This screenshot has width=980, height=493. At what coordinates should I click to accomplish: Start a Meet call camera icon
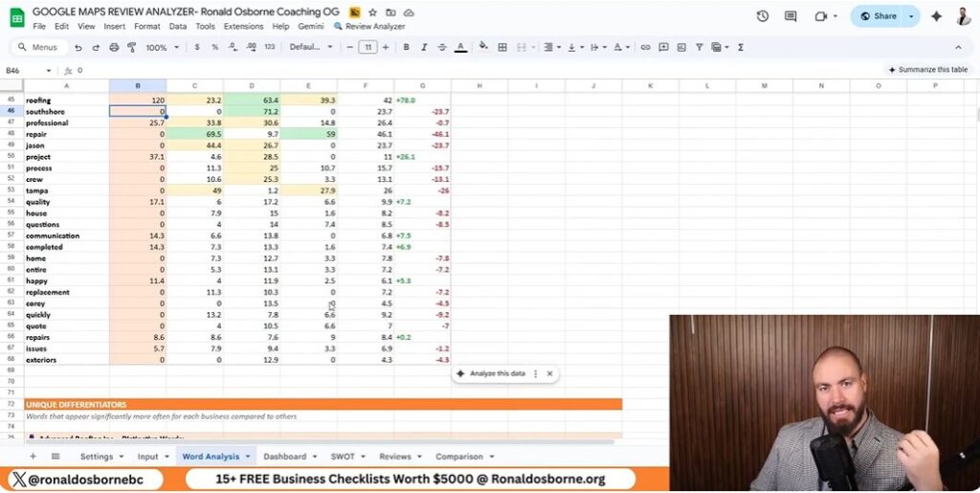click(x=821, y=17)
